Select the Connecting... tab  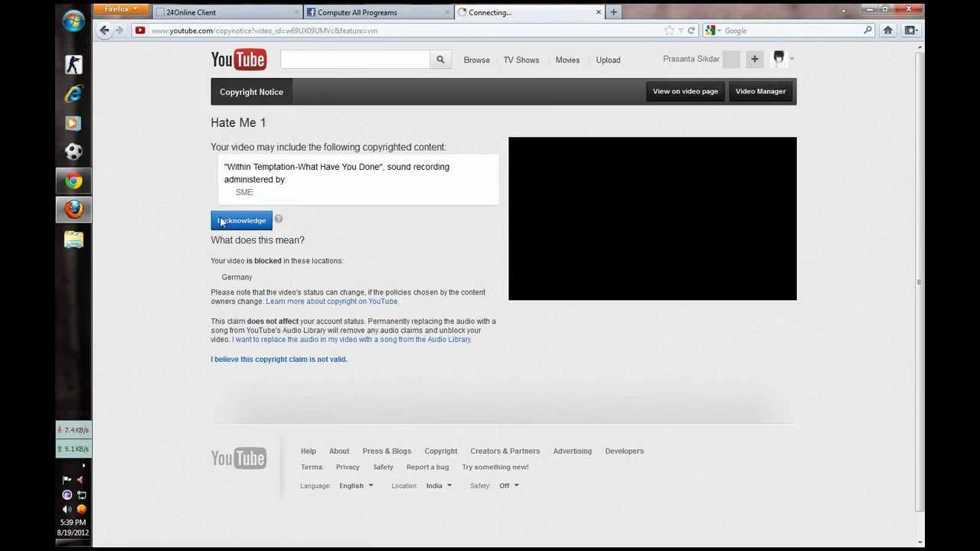[530, 12]
